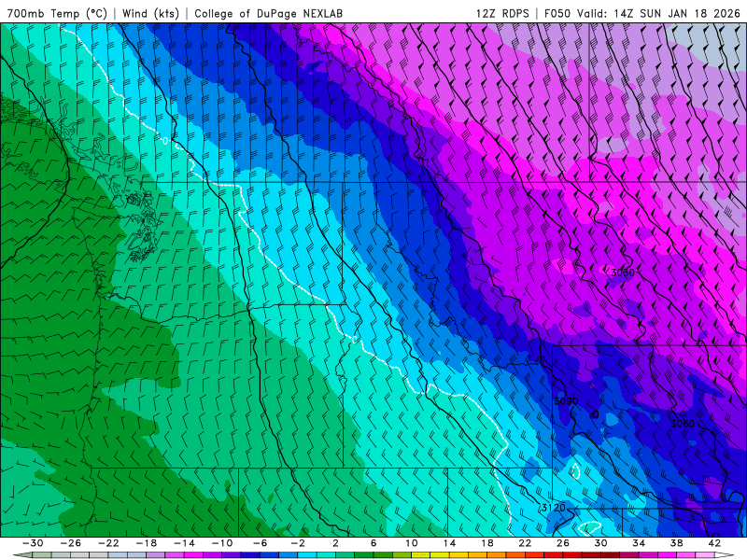This screenshot has height=560, width=747.
Task: Click the 34 value on the color scale
Action: tap(639, 543)
